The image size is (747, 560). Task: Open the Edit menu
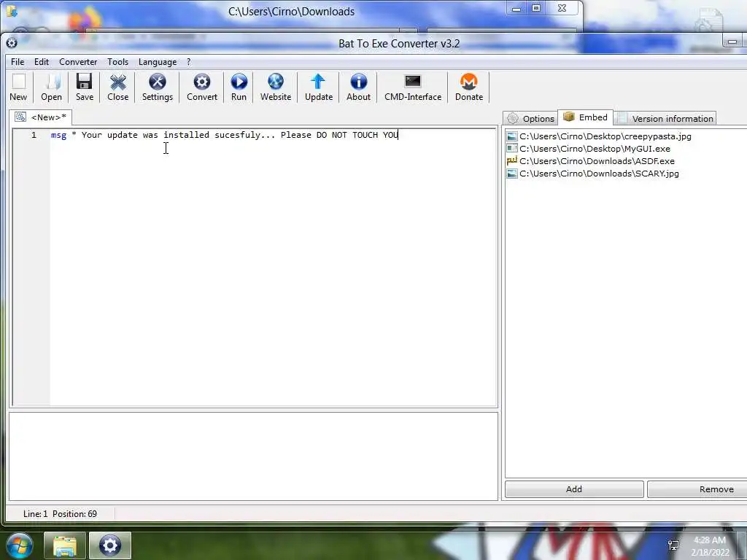pos(42,62)
